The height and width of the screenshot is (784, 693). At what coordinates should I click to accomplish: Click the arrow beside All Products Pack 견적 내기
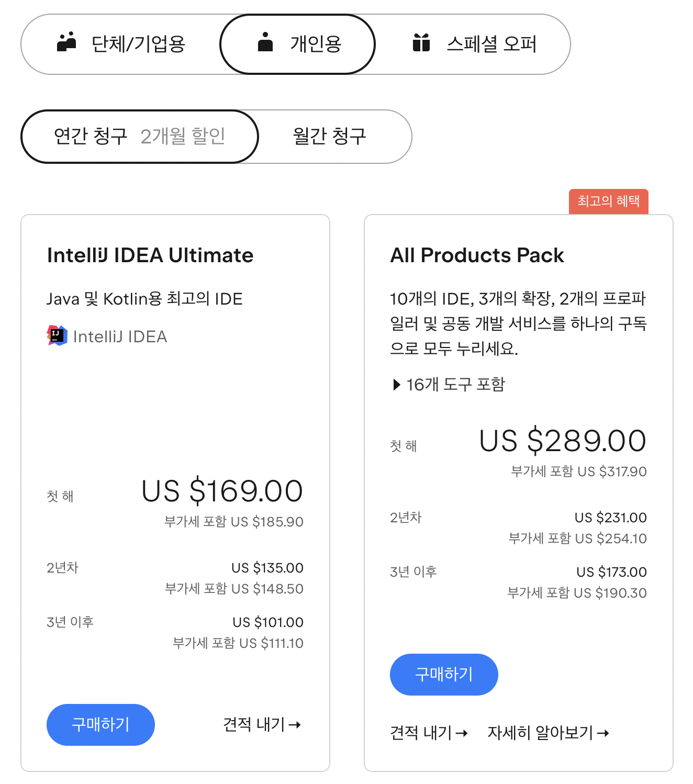461,733
